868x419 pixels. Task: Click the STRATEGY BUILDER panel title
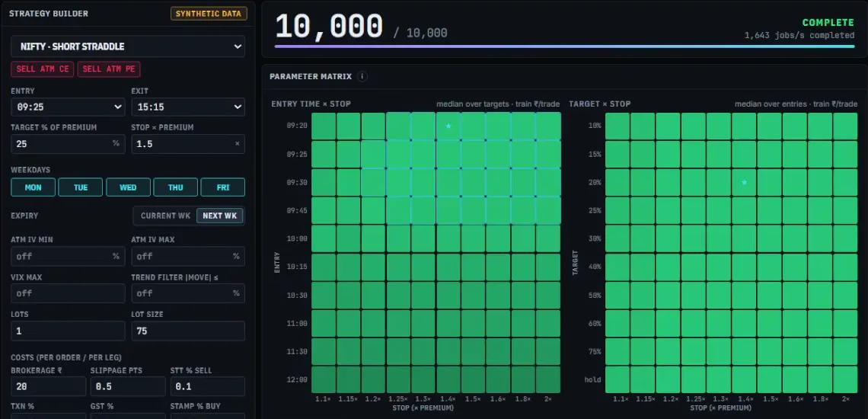tap(49, 13)
